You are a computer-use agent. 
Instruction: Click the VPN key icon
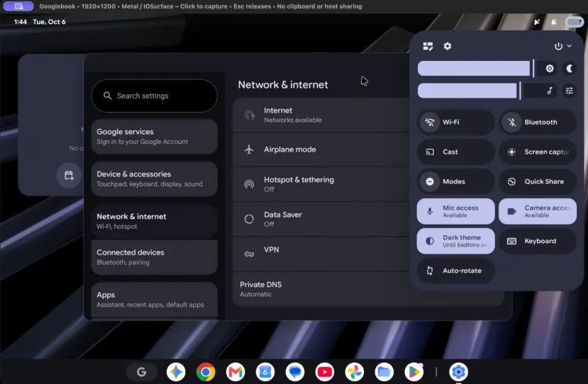(x=249, y=254)
